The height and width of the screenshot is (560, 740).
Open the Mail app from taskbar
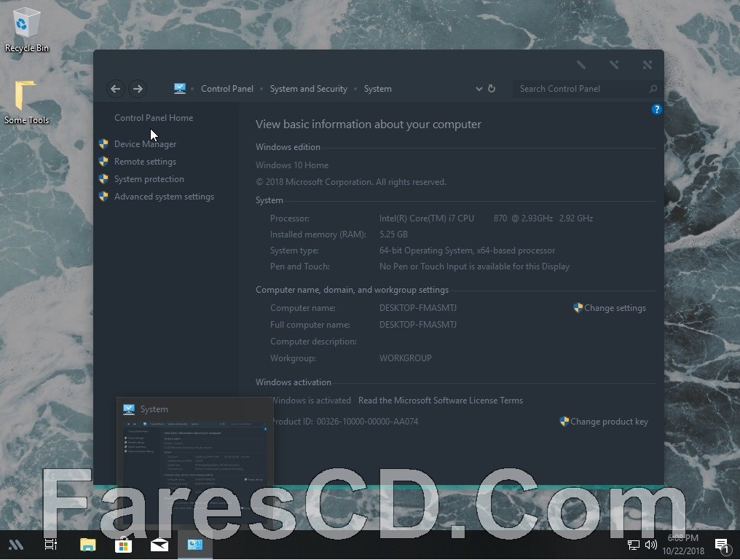click(x=160, y=545)
